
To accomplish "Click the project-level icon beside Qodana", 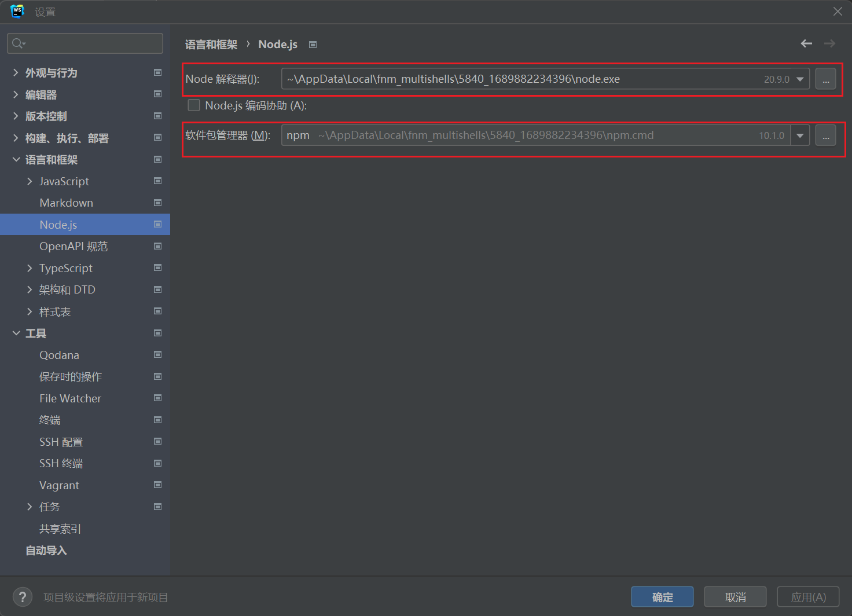I will click(x=157, y=354).
